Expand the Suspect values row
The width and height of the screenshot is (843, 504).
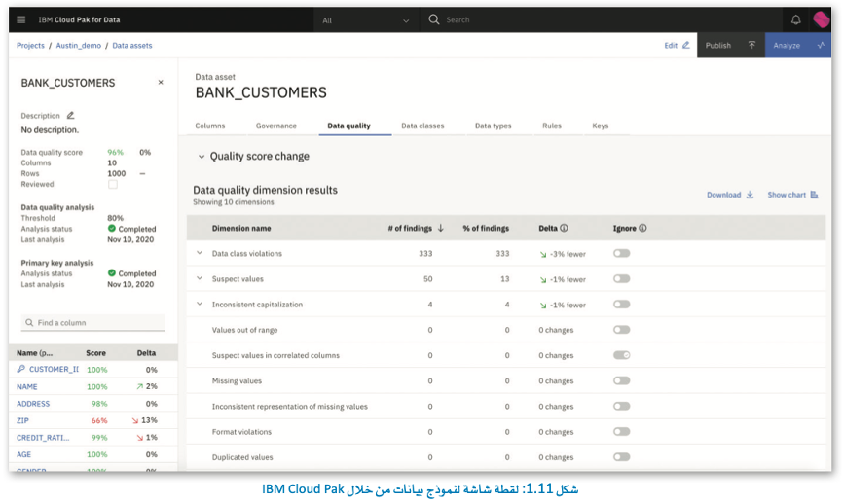[x=200, y=278]
